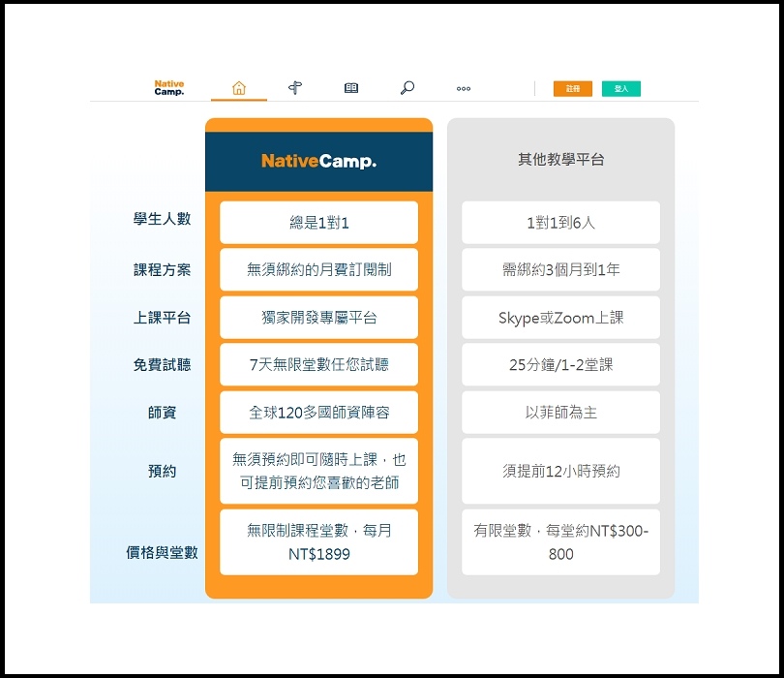Go to the home tab icon
The width and height of the screenshot is (784, 678).
pyautogui.click(x=239, y=88)
